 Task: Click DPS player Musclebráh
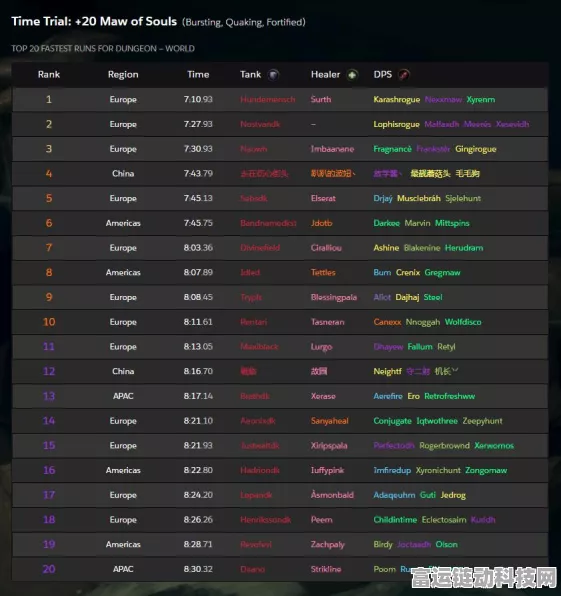coord(418,198)
